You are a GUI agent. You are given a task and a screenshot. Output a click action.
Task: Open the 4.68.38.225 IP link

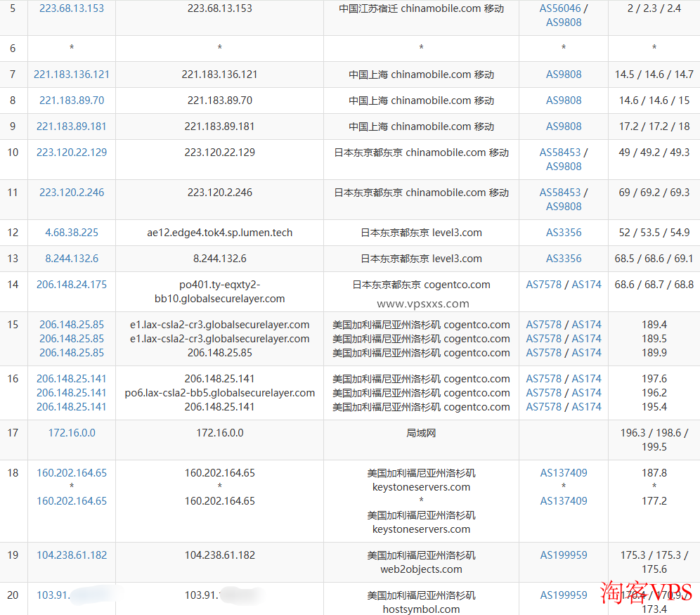coord(72,233)
